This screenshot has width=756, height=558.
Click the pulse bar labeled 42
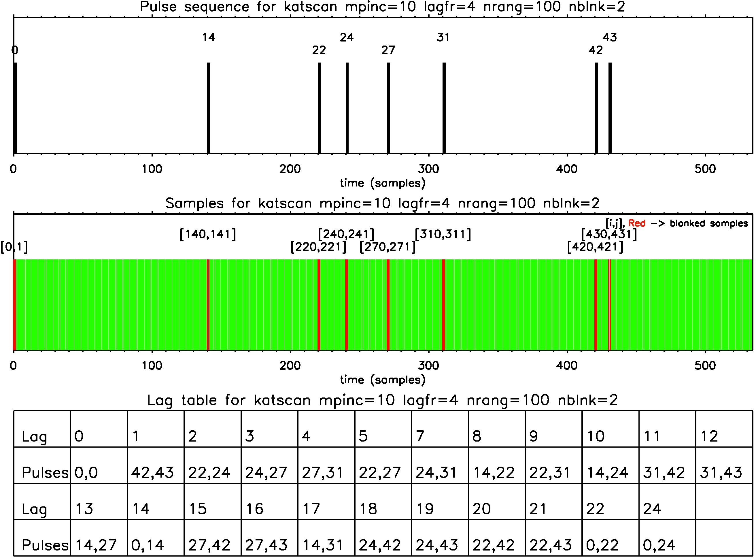(x=596, y=108)
